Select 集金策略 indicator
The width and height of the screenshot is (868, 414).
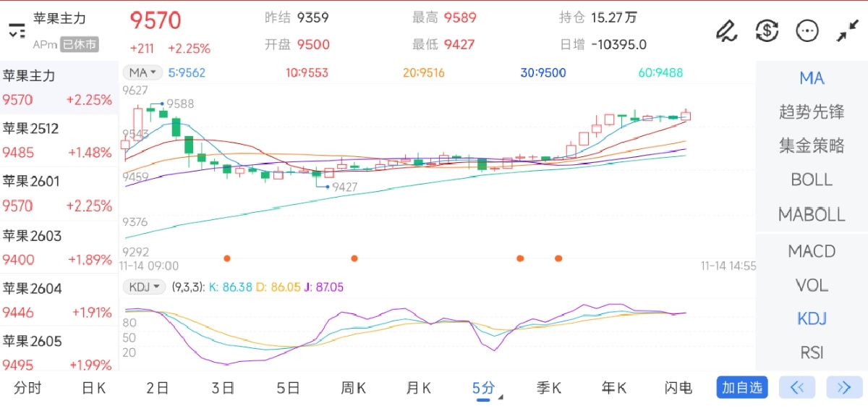tap(812, 145)
